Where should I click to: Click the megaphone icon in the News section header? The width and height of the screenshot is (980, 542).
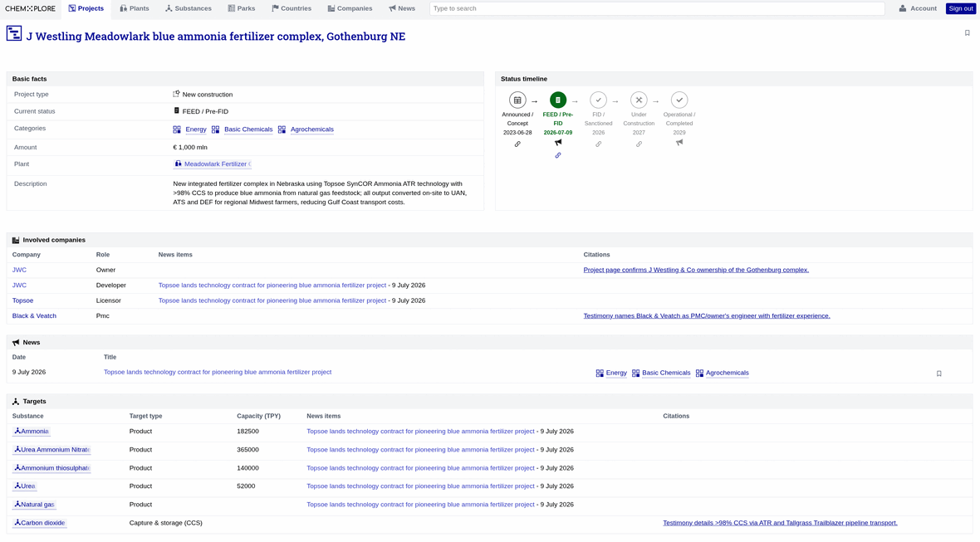click(16, 343)
